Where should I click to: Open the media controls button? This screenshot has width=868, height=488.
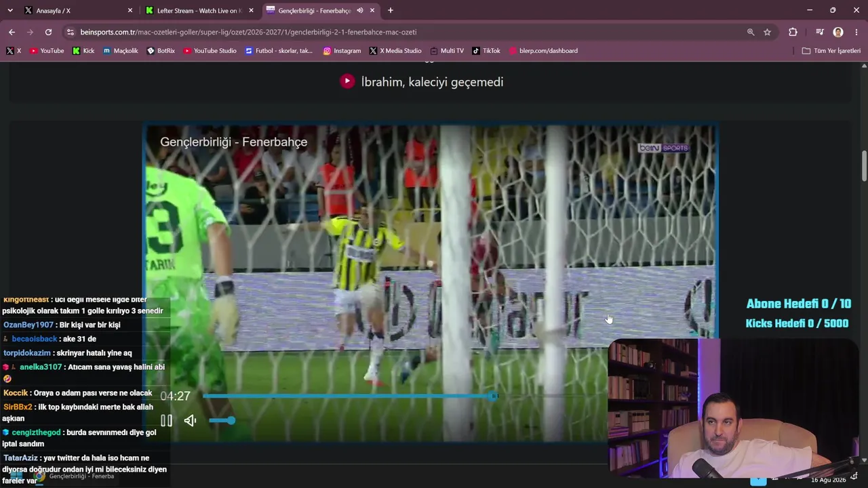click(820, 32)
